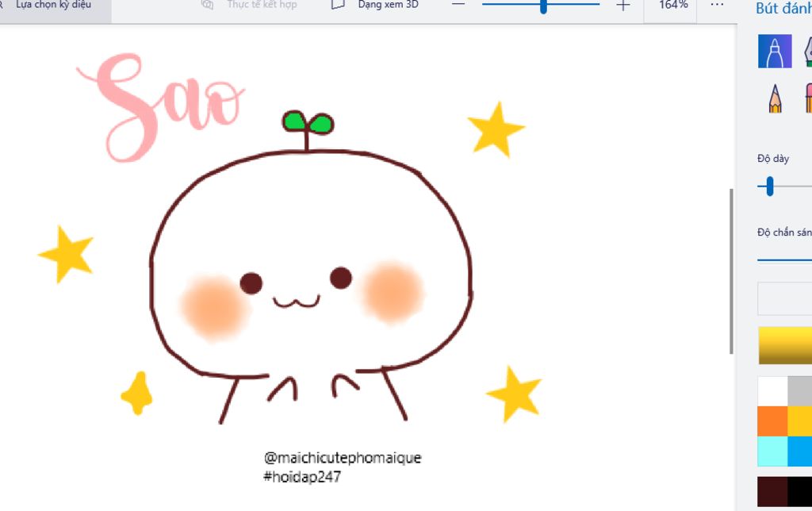Choose the orange color swatch

pos(772,421)
